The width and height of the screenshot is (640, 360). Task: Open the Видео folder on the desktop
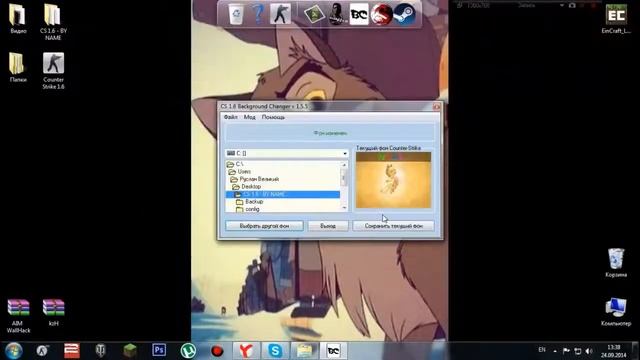pyautogui.click(x=18, y=19)
